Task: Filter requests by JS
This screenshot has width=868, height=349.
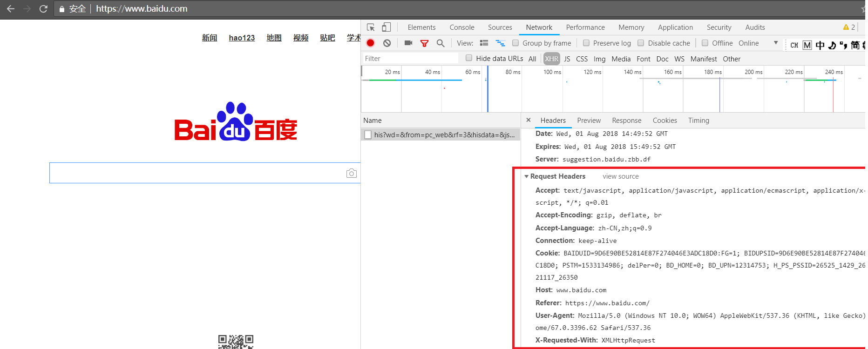Action: click(x=567, y=59)
